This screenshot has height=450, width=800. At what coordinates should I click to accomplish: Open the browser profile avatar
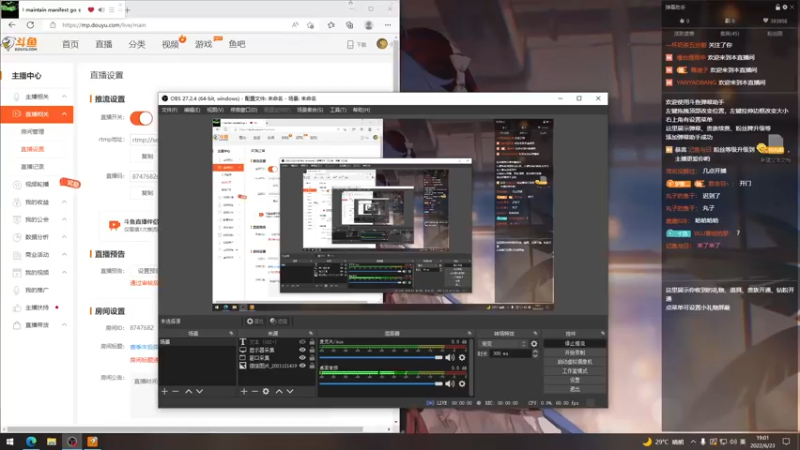click(x=368, y=25)
